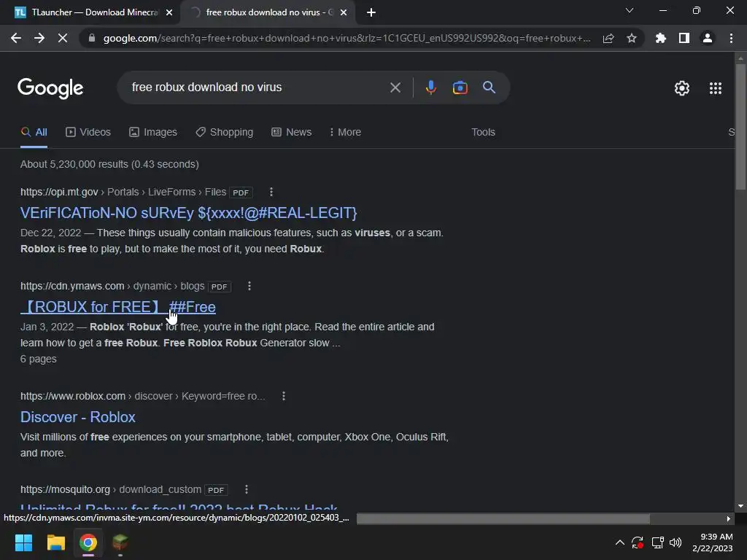Viewport: 747px width, 560px height.
Task: View site information via padlock icon
Action: [x=92, y=38]
